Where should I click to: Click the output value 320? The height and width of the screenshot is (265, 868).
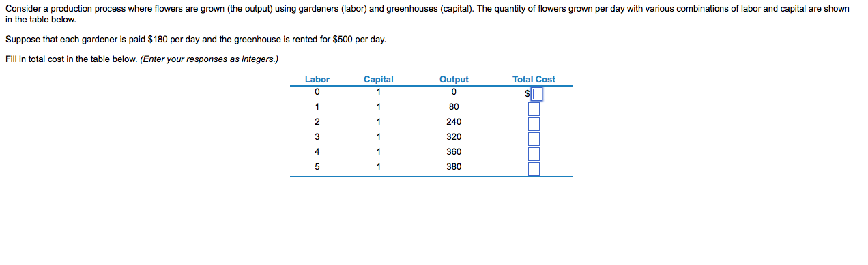(454, 137)
